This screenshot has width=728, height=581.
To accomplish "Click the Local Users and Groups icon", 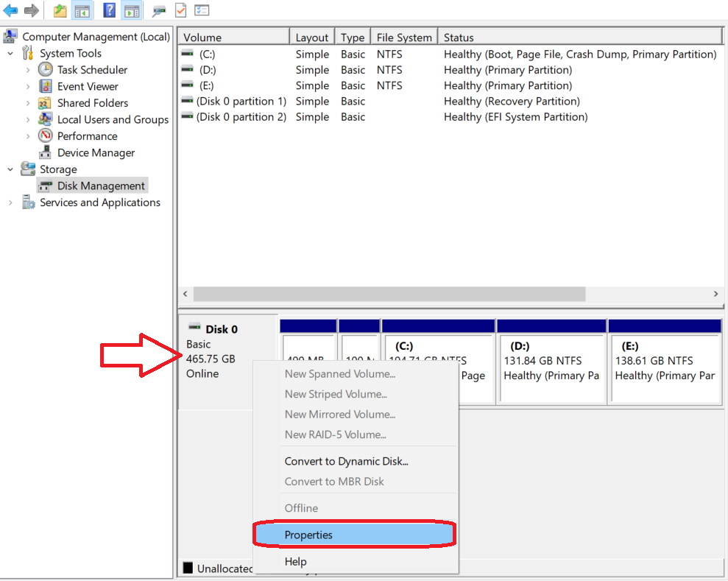I will [x=45, y=119].
